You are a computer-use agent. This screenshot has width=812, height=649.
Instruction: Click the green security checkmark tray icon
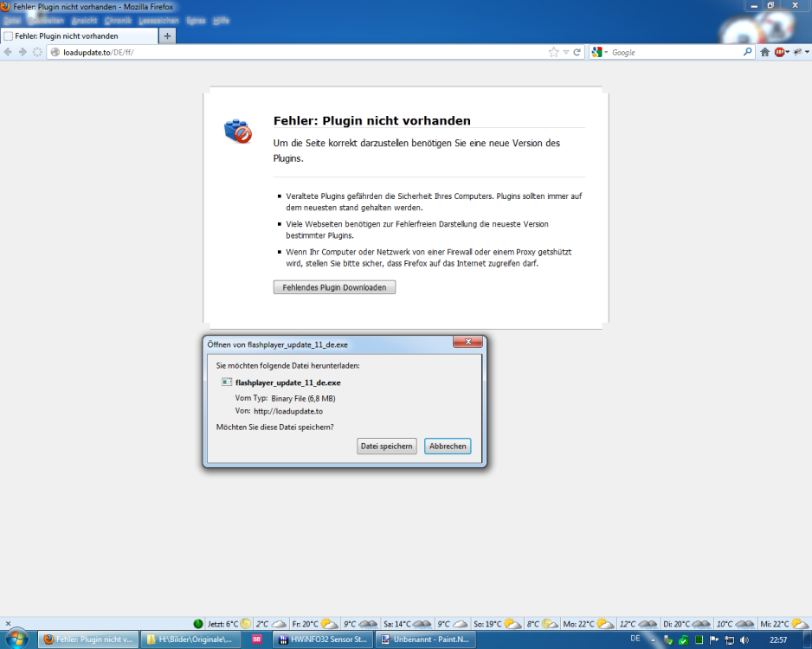[x=684, y=640]
